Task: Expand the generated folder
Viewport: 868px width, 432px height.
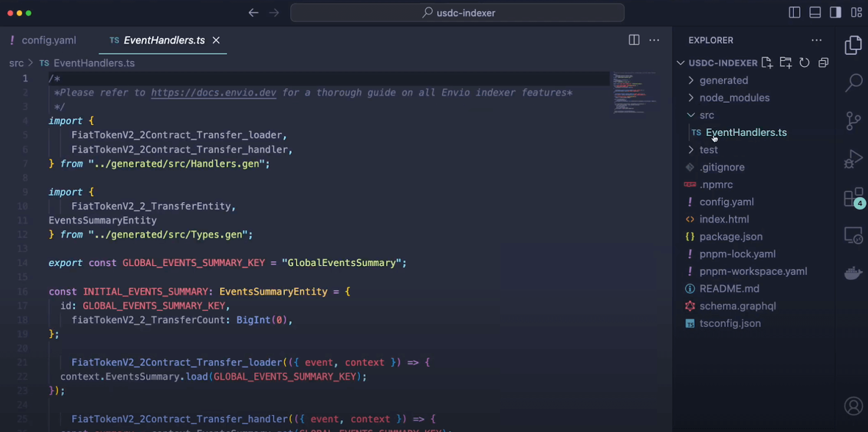Action: click(x=723, y=80)
